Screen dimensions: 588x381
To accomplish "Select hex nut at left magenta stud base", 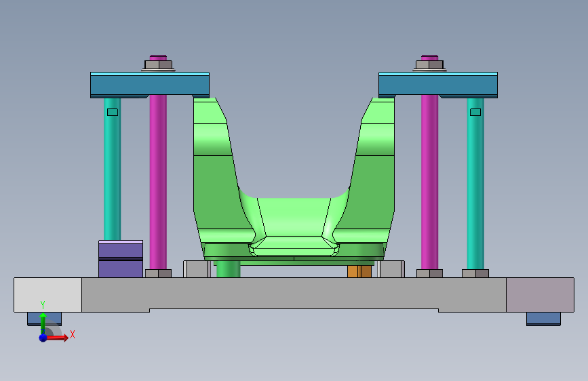I will [158, 273].
